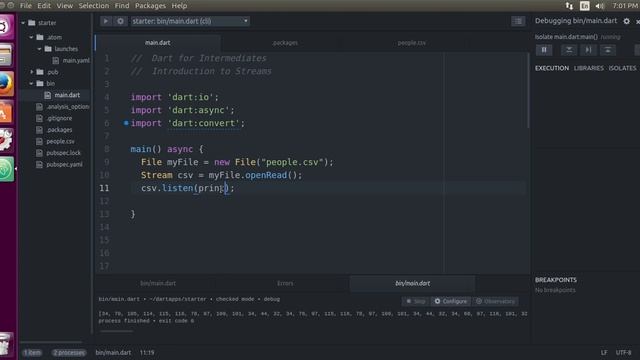
Task: Pause the isolate in the debugger
Action: (544, 50)
